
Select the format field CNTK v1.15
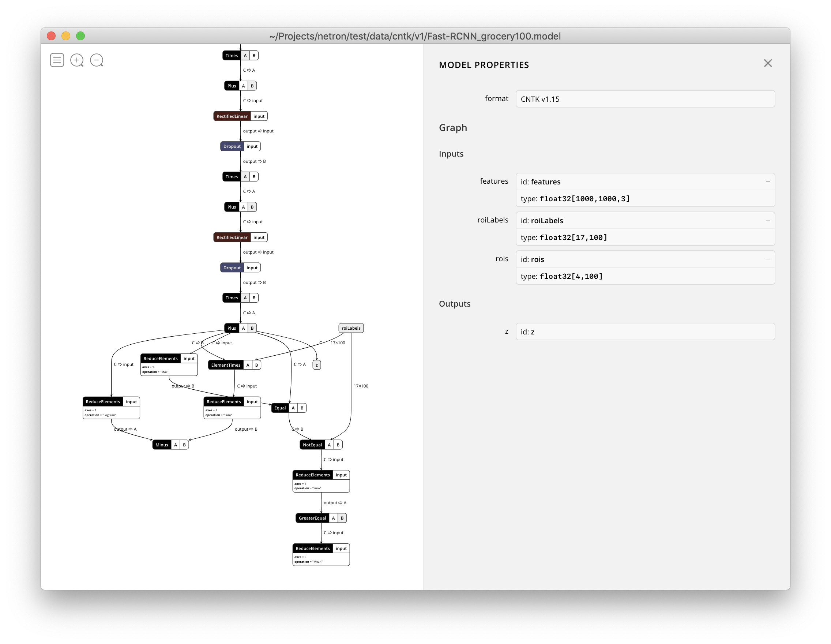645,99
